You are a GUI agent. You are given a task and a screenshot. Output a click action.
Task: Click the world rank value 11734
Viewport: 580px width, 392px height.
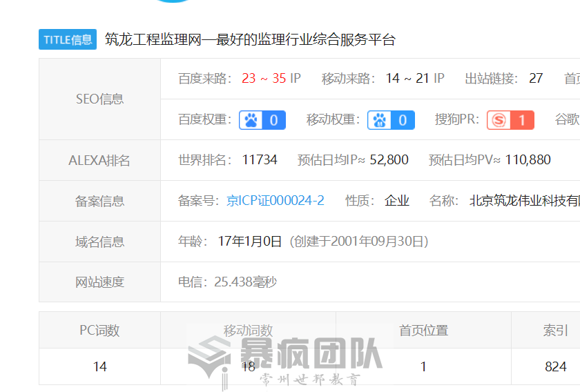click(260, 159)
